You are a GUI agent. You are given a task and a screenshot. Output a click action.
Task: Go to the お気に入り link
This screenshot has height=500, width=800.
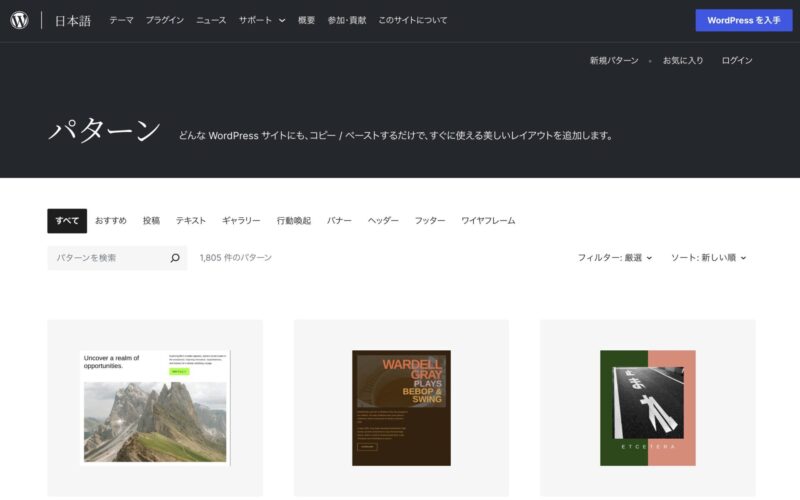coord(683,61)
